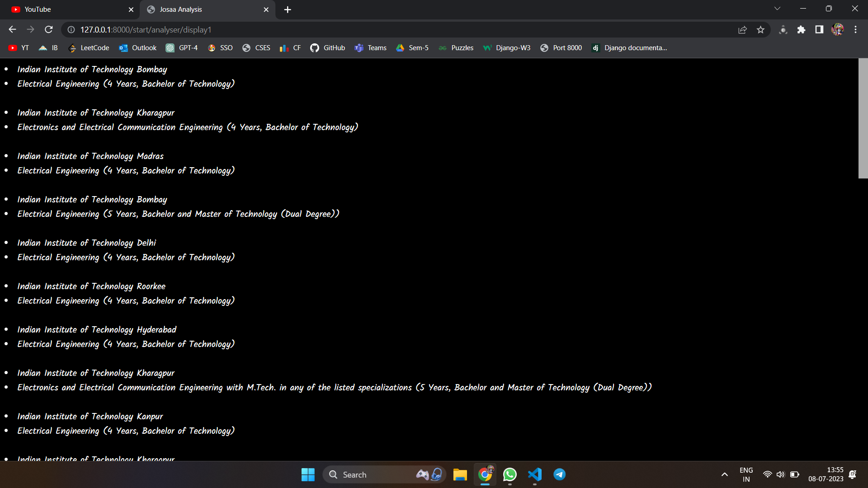Toggle the browser side panel
The image size is (868, 488).
tap(819, 30)
